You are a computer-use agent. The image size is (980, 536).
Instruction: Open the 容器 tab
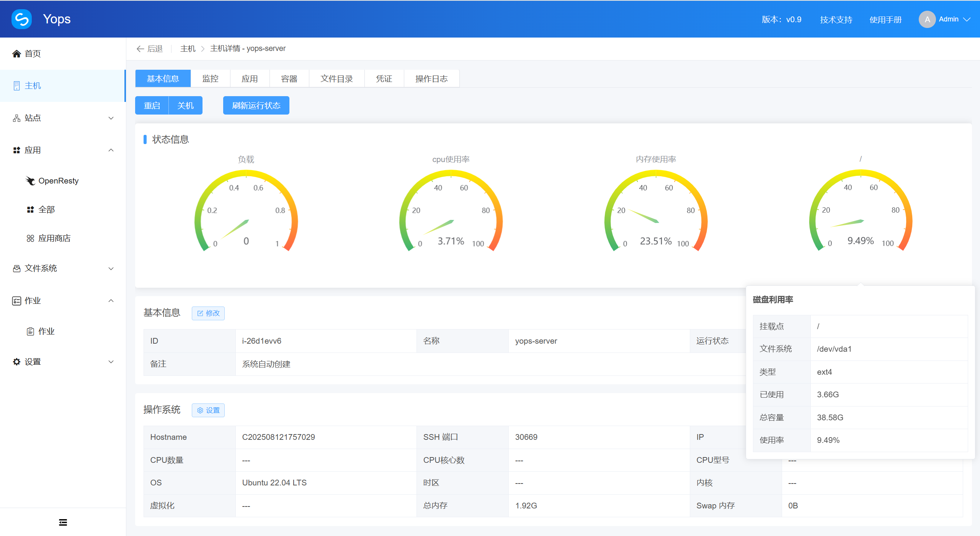[x=289, y=79]
